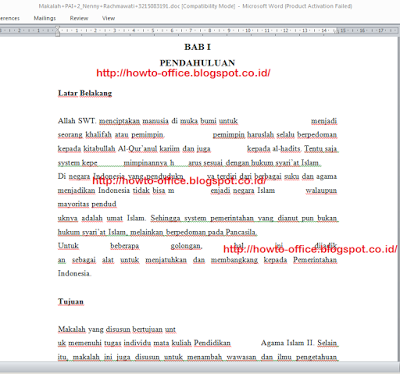Open the View ribbon tab

[108, 18]
